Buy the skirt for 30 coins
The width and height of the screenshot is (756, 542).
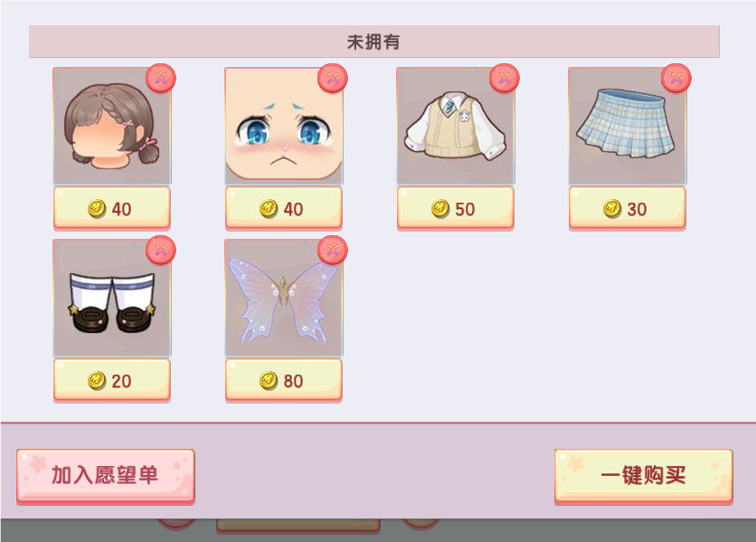click(628, 208)
